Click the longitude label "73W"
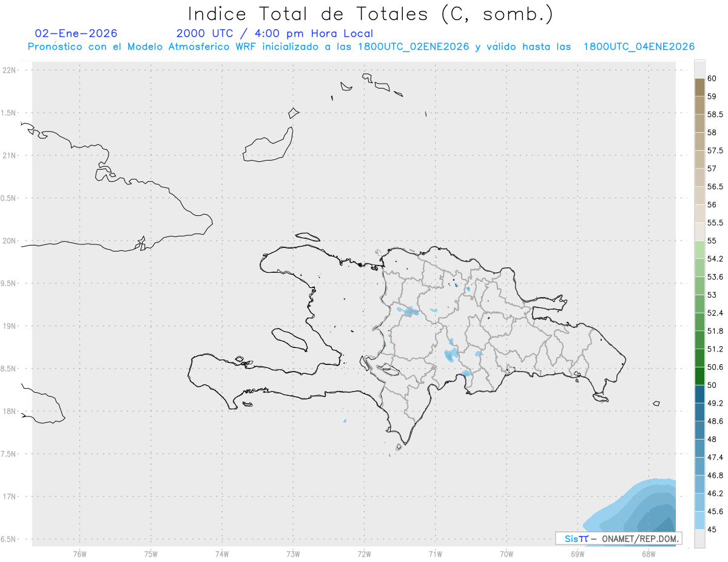The height and width of the screenshot is (562, 728). click(293, 554)
